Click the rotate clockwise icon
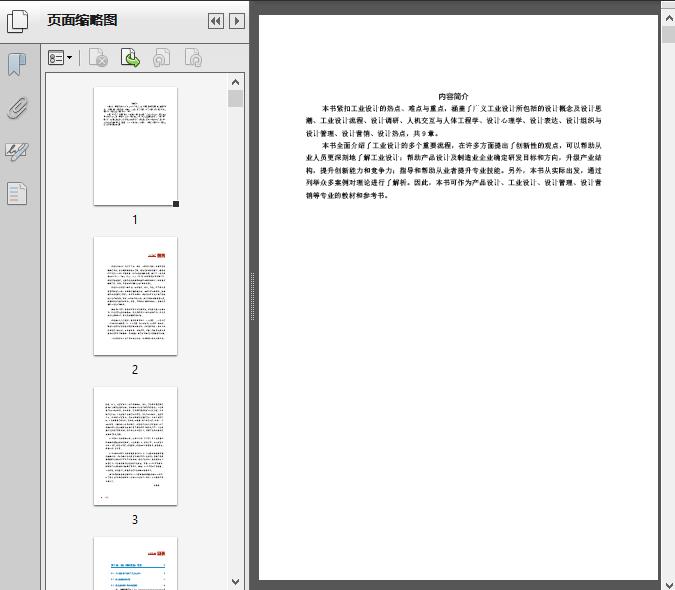The width and height of the screenshot is (675, 590). tap(193, 59)
